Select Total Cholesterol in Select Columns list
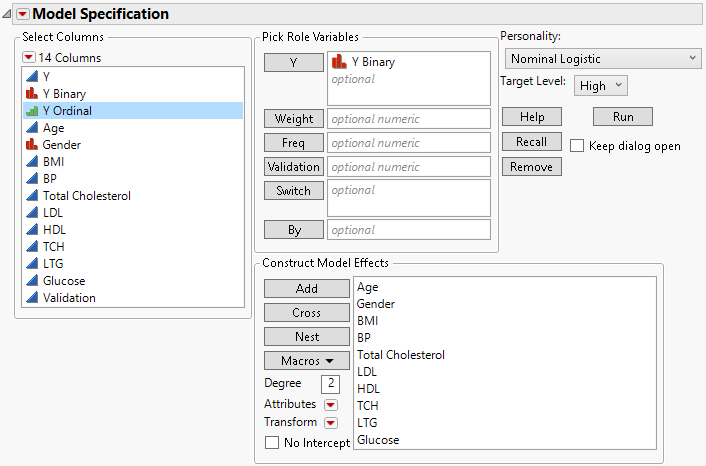Viewport: 706px width, 466px height. pyautogui.click(x=86, y=196)
